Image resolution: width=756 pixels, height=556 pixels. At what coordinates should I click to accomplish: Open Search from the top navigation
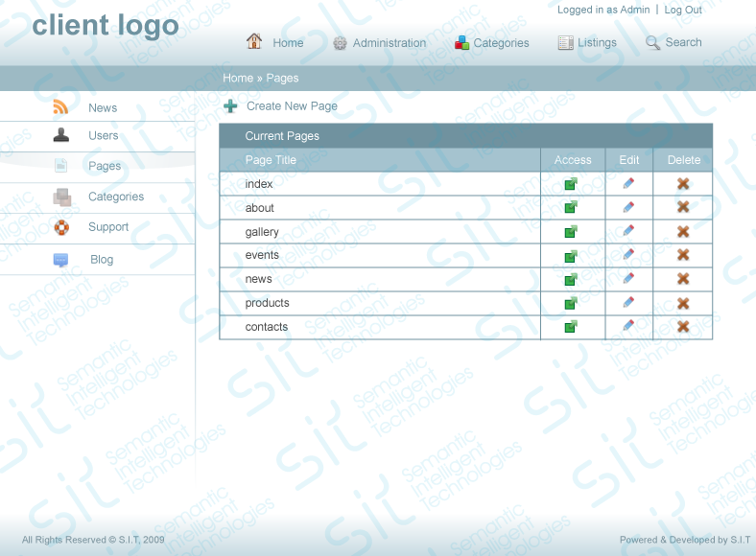point(673,42)
